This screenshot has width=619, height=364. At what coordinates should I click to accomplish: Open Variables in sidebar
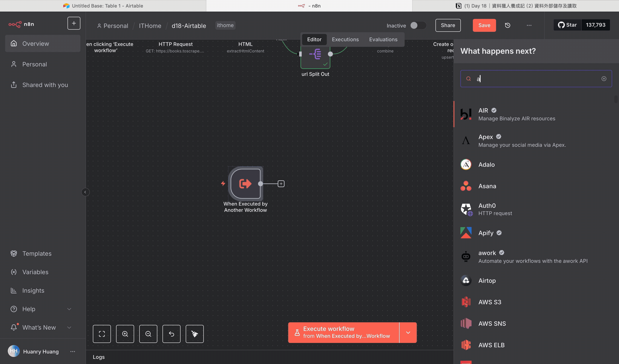(x=43, y=272)
